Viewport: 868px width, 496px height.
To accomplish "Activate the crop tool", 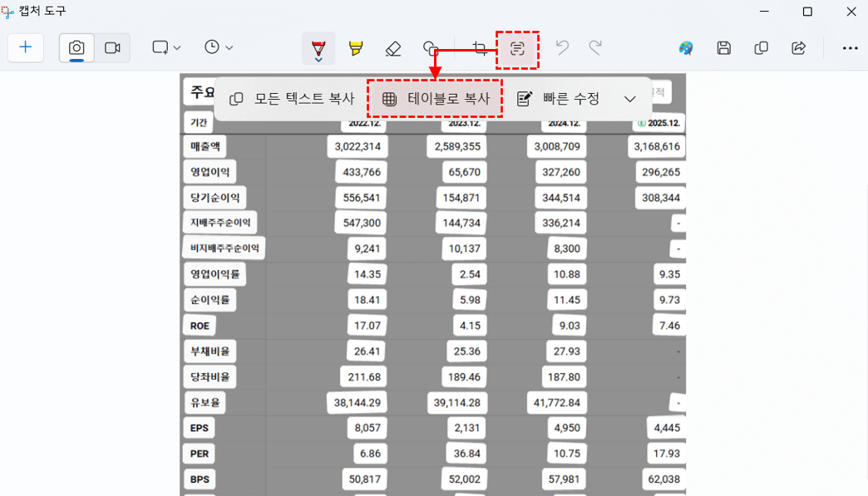I will 481,47.
